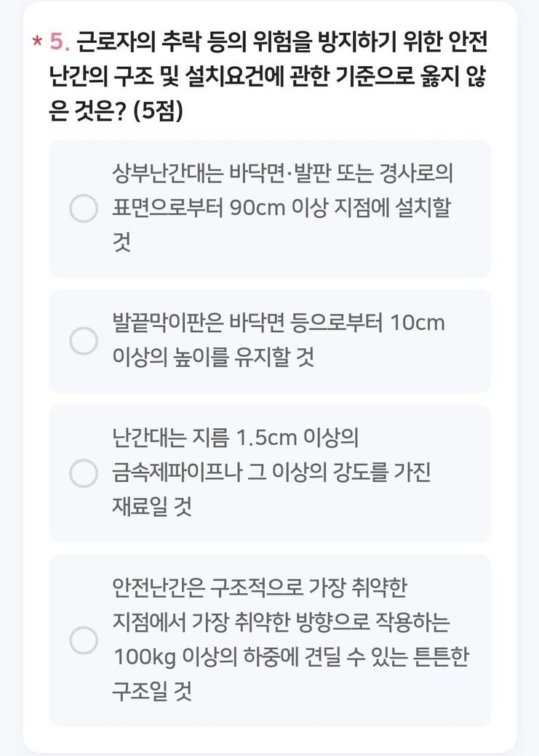
Task: Click the answer text starting with 발끝막이판은 바닥면
Action: (x=279, y=323)
